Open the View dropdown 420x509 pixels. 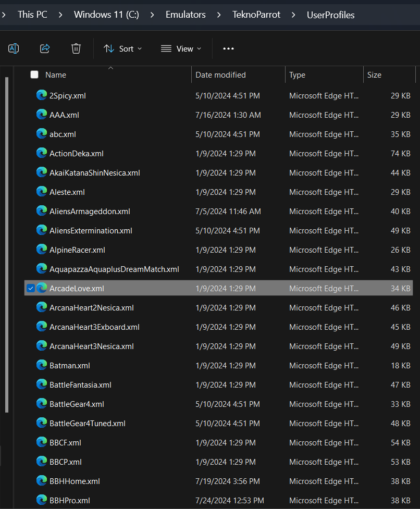pyautogui.click(x=181, y=48)
